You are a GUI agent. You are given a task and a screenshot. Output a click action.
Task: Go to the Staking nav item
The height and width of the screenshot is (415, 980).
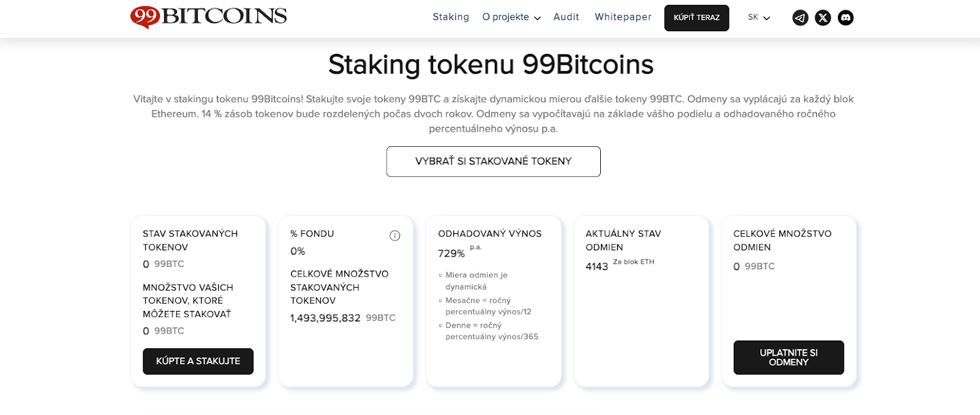[451, 17]
